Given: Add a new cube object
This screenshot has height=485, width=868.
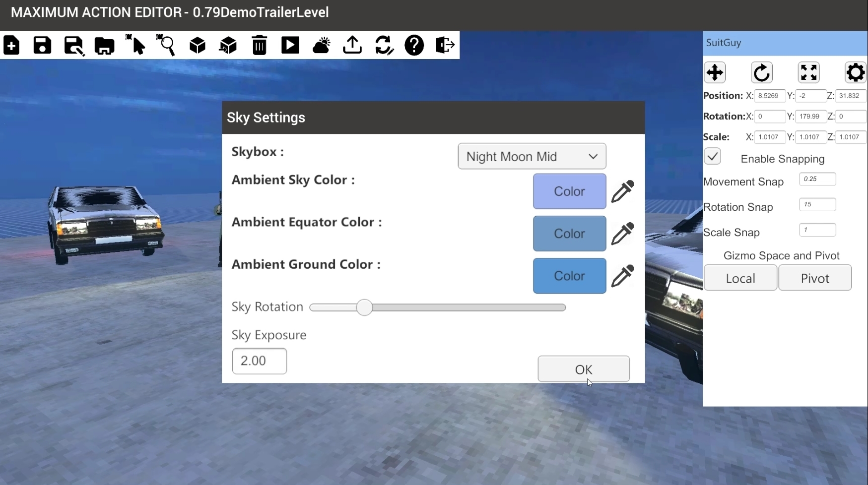Looking at the screenshot, I should (198, 45).
